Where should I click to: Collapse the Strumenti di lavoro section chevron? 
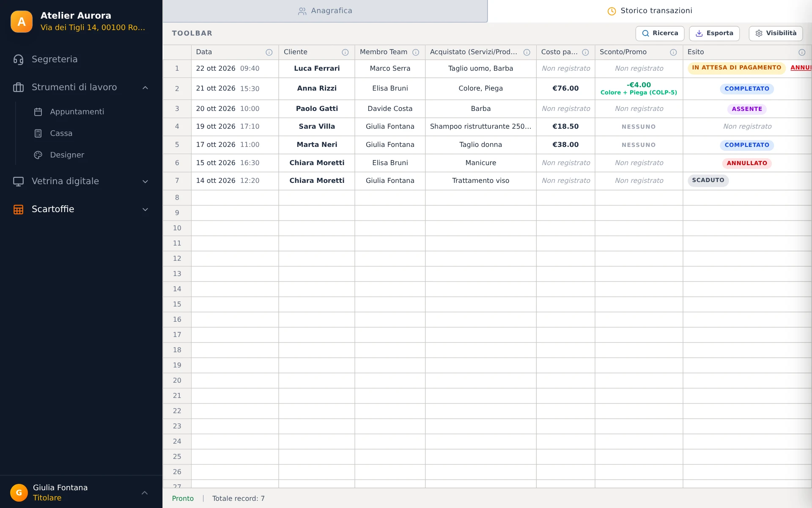pos(145,88)
